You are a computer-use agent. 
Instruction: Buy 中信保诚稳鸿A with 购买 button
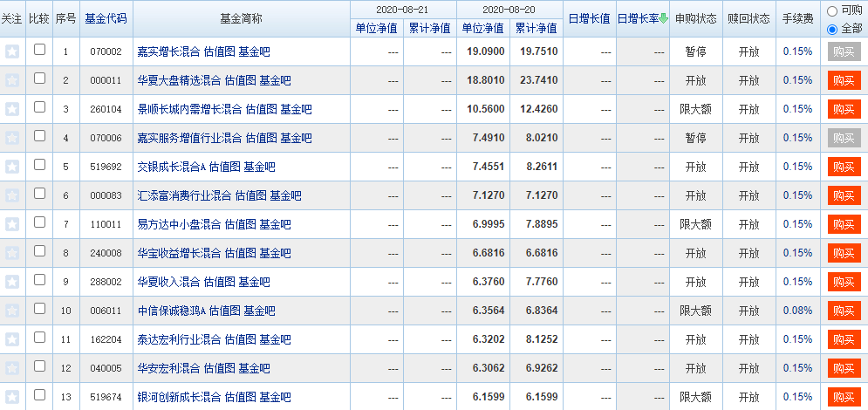click(844, 311)
